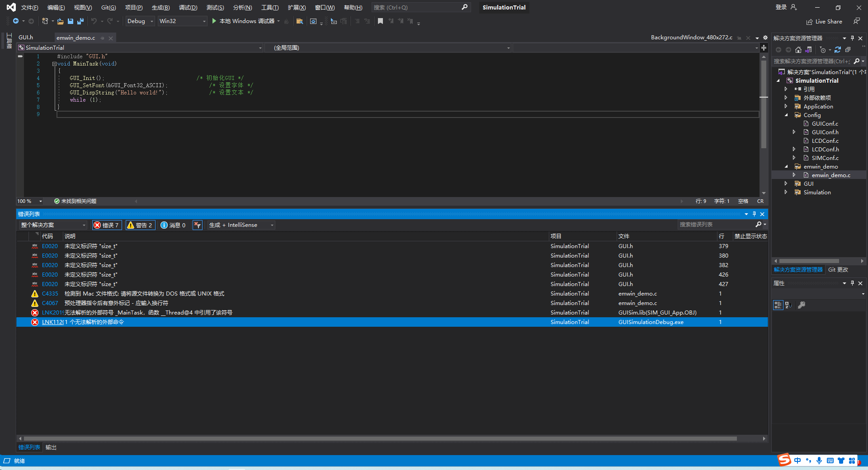Sort error list by File column header

coord(666,236)
